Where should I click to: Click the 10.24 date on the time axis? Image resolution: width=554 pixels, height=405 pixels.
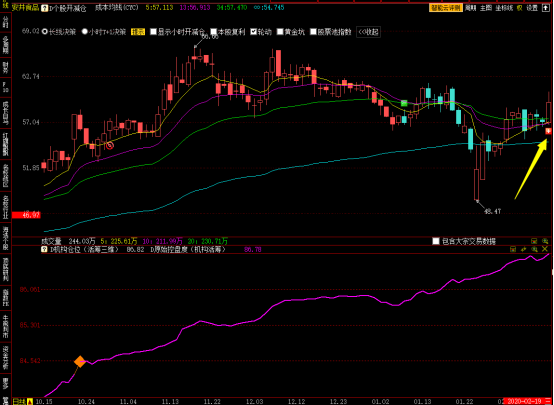[x=86, y=401]
